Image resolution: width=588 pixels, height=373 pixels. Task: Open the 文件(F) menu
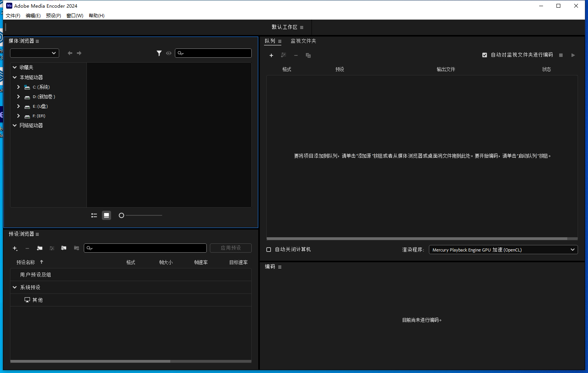pos(13,16)
